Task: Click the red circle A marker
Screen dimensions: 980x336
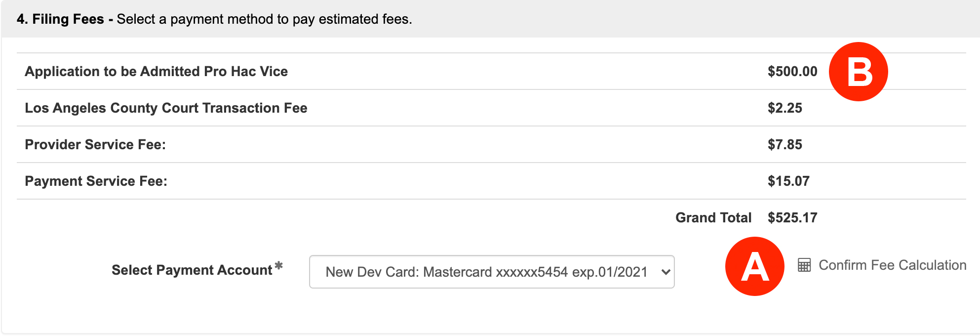Action: click(754, 266)
